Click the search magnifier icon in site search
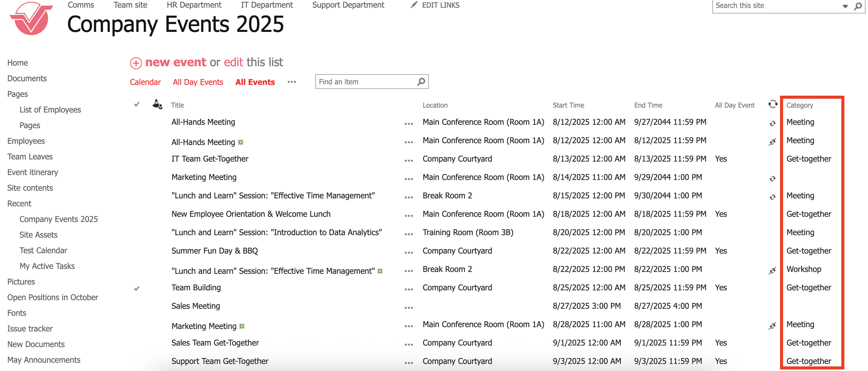Screen dimensions: 868x371 [x=858, y=6]
